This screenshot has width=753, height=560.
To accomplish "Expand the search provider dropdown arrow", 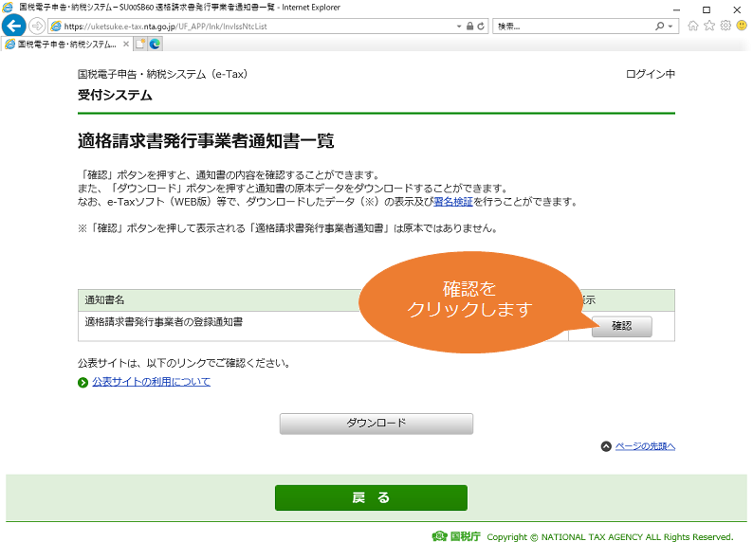I will tap(672, 27).
